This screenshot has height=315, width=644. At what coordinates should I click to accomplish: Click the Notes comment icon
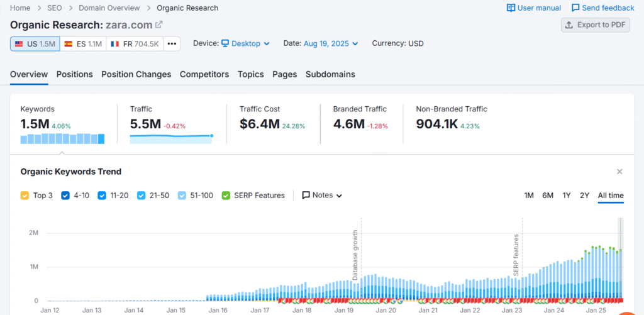tap(306, 196)
